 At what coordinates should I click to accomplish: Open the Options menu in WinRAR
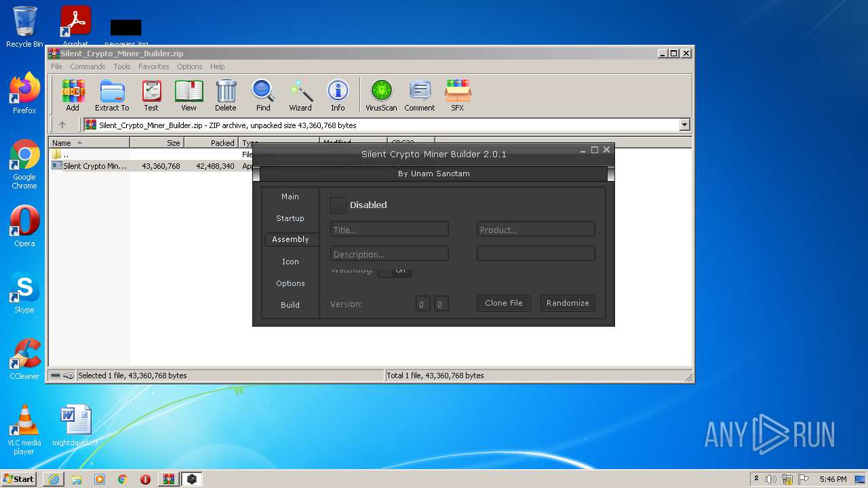[190, 66]
